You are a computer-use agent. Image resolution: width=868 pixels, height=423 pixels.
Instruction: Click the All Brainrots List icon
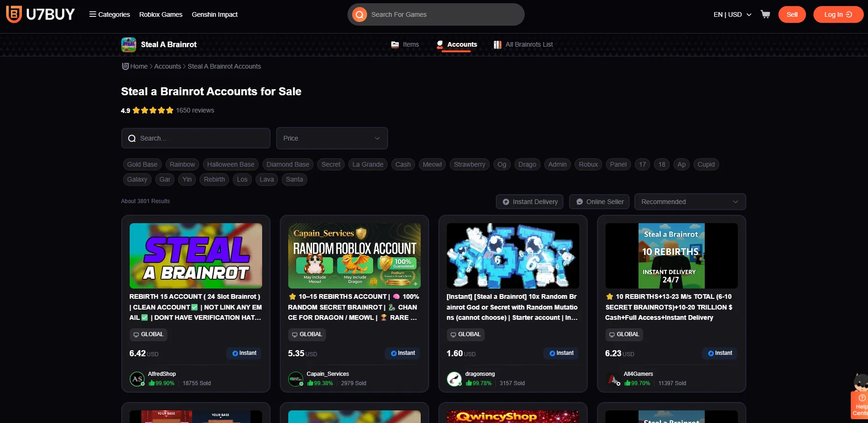tap(497, 44)
